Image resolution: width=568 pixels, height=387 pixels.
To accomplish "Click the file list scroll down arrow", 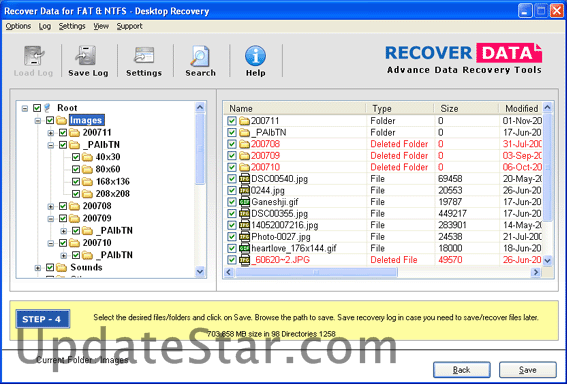I will (x=548, y=261).
